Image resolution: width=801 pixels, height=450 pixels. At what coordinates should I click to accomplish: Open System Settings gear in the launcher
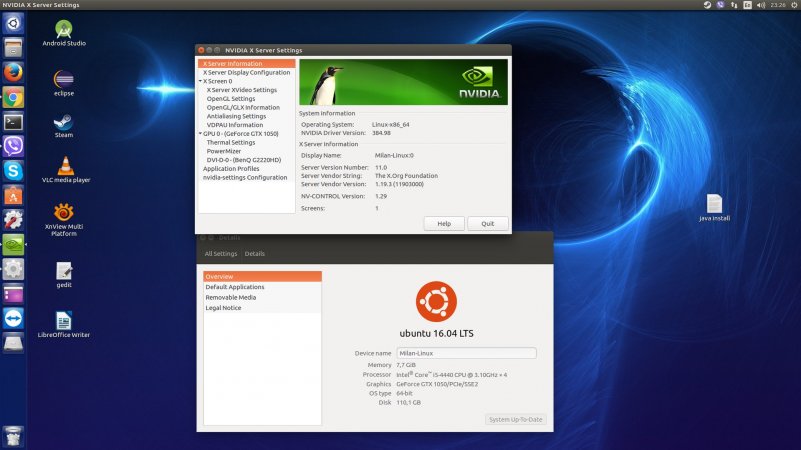13,269
